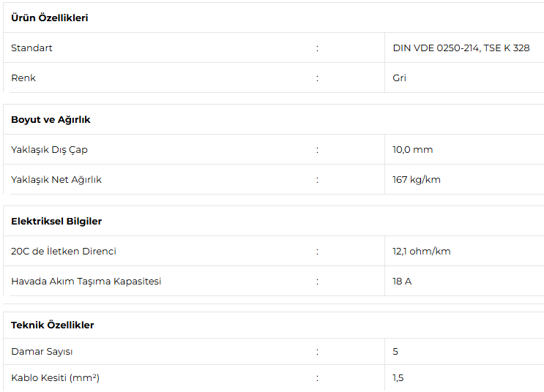This screenshot has height=392, width=544.
Task: Click the 167 kg/km weight value
Action: 417,180
